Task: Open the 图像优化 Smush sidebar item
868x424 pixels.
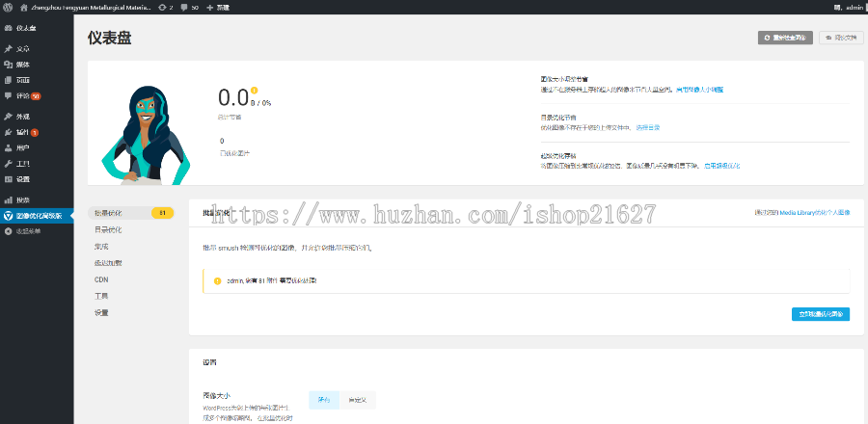Action: [x=37, y=216]
